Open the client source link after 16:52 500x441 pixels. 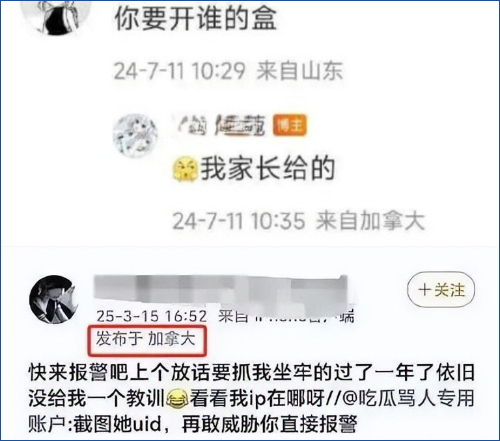coord(286,316)
